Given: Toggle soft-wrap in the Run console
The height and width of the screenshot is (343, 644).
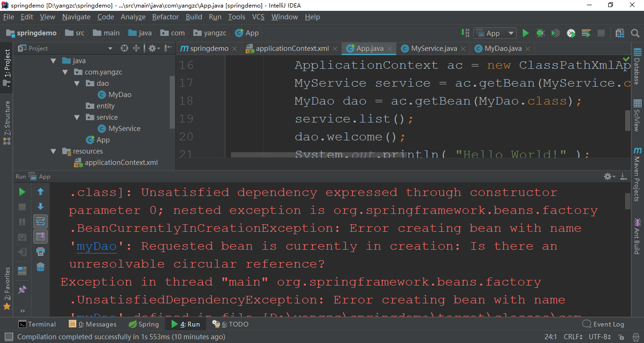Looking at the screenshot, I should pos(41,221).
